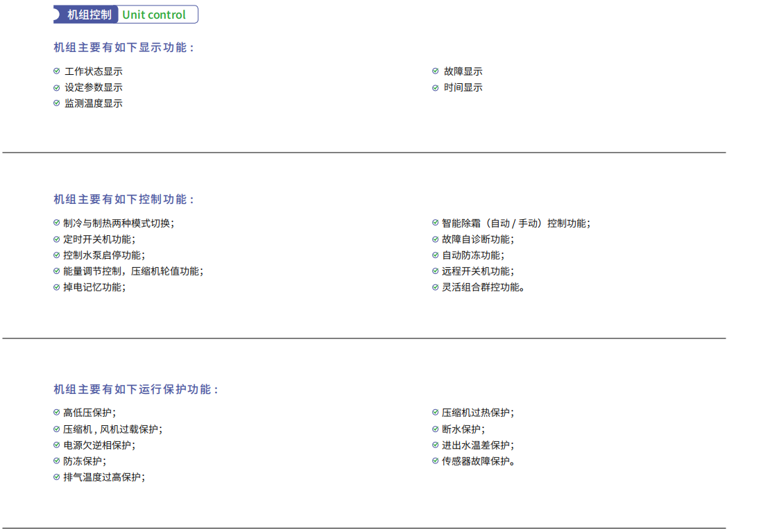Click the check icon beside 排气温度过高保护
The image size is (763, 532).
(x=57, y=477)
